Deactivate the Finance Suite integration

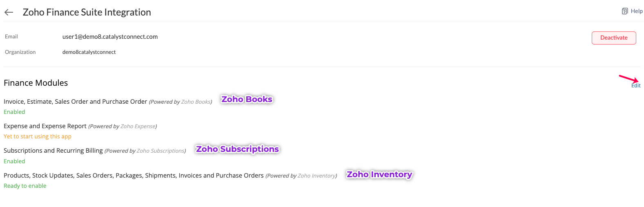614,38
